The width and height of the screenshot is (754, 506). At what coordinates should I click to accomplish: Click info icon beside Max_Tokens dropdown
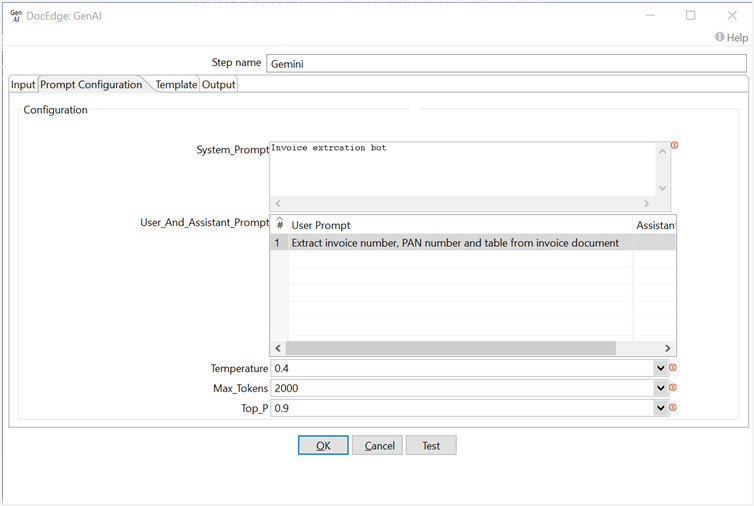673,388
